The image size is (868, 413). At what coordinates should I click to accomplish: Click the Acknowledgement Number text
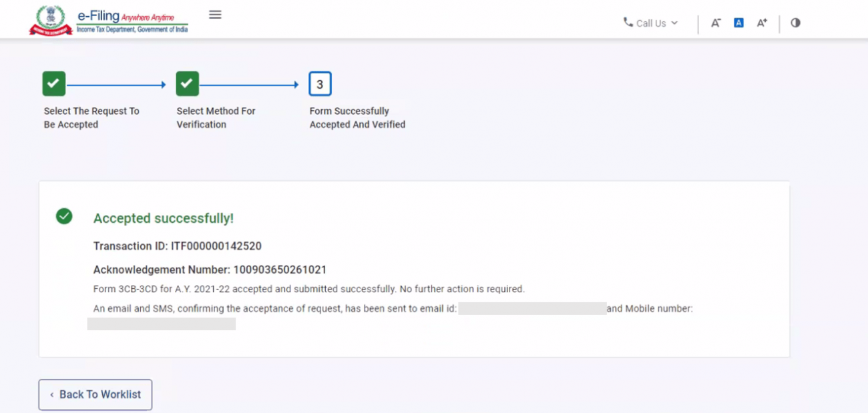[x=210, y=270]
